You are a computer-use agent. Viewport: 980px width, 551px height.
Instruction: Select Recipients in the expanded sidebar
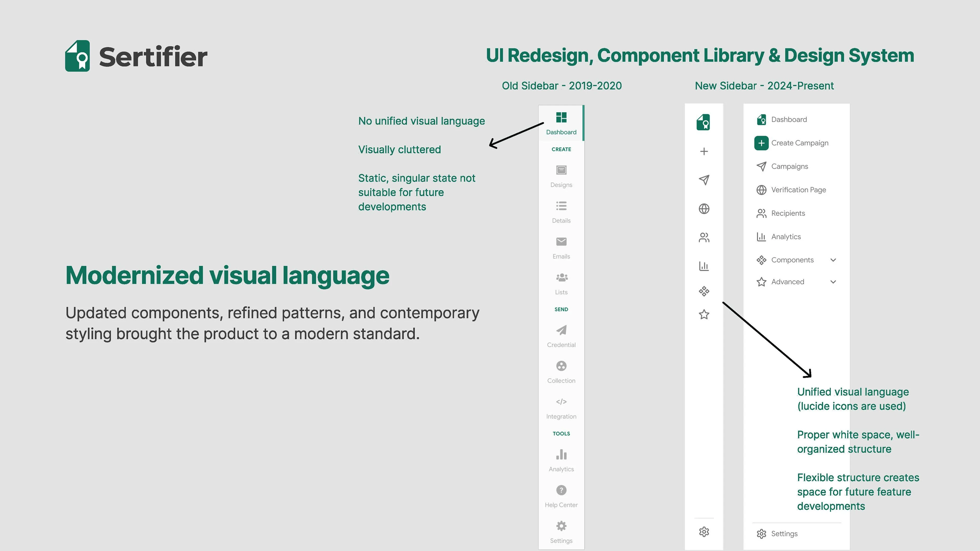coord(788,213)
